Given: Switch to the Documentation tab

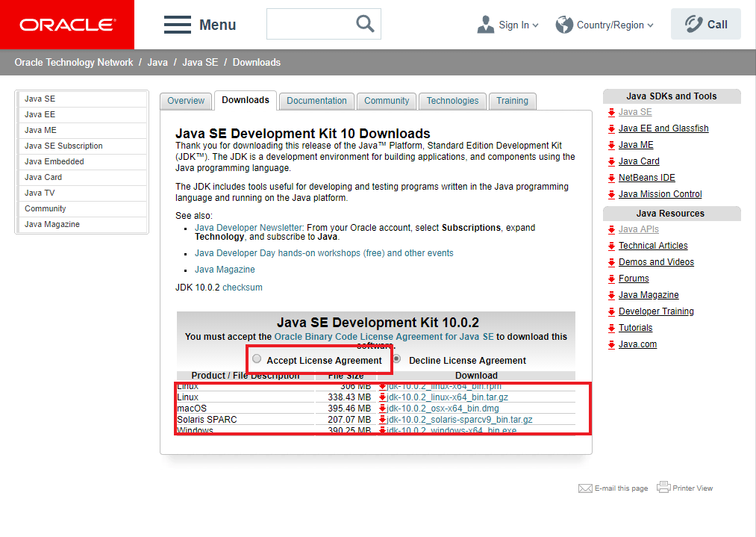Looking at the screenshot, I should click(316, 101).
